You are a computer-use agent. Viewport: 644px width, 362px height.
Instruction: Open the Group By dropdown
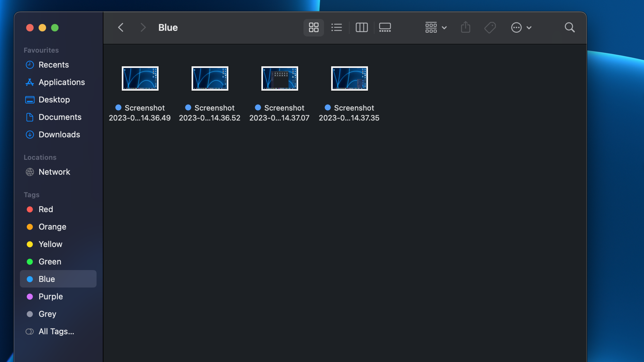coord(436,27)
